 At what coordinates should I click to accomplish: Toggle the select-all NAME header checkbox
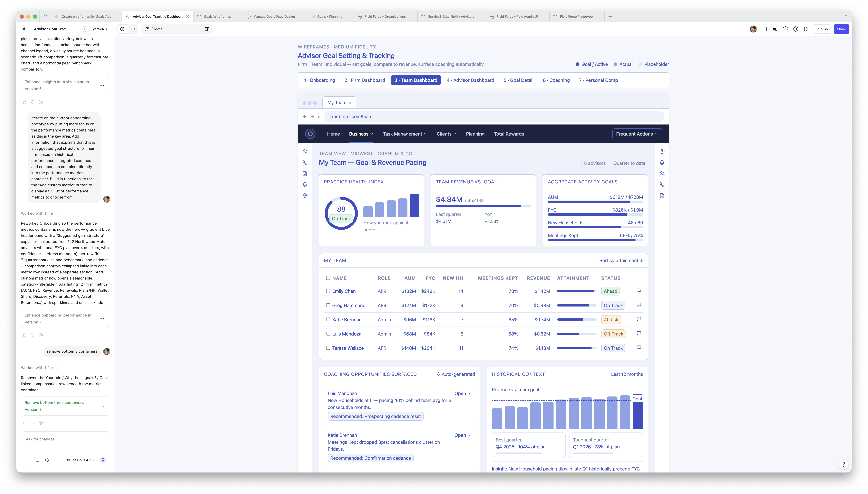328,278
